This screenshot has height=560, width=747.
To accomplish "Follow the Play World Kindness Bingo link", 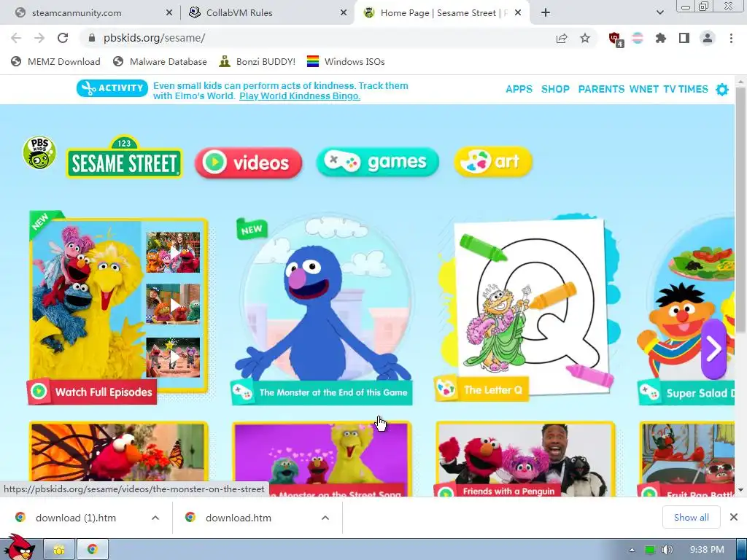I will pyautogui.click(x=300, y=96).
